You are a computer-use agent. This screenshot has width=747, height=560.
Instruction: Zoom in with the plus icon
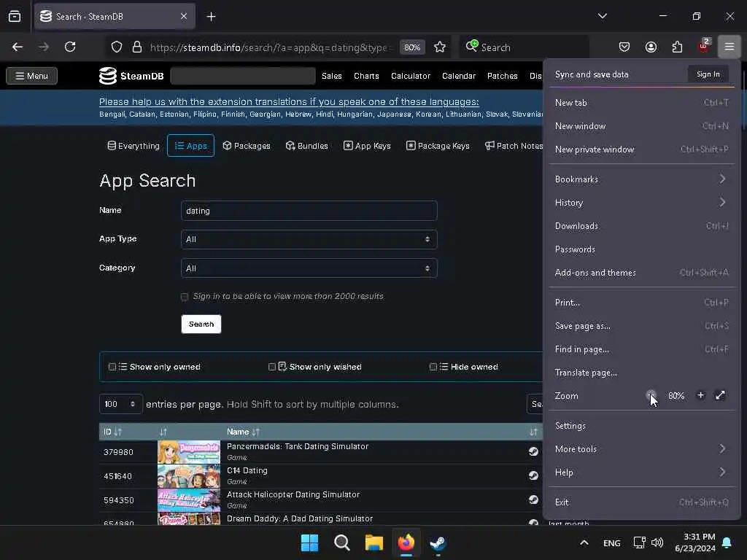click(700, 395)
